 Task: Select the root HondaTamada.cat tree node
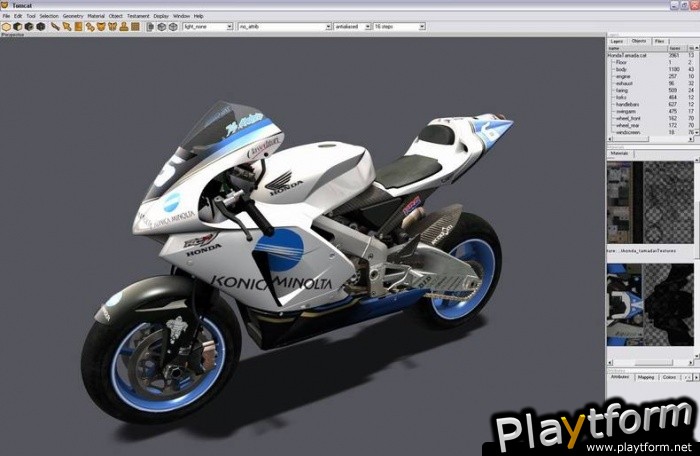627,55
